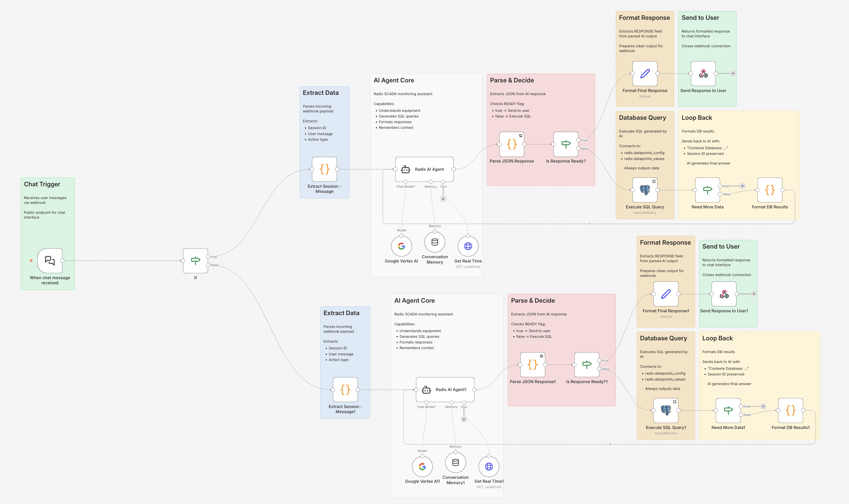This screenshot has height=504, width=849.
Task: Select the Is Response Ready? node
Action: 565,144
